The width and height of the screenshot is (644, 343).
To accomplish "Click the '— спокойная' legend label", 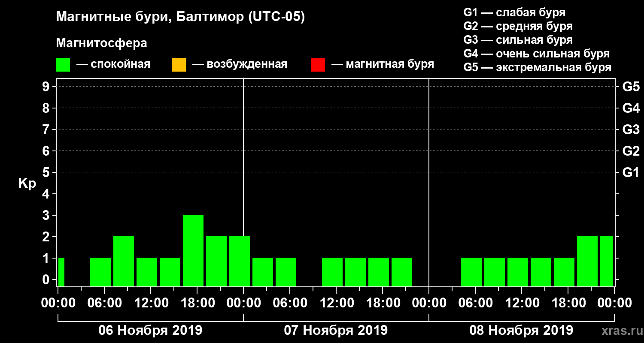I will pos(113,64).
